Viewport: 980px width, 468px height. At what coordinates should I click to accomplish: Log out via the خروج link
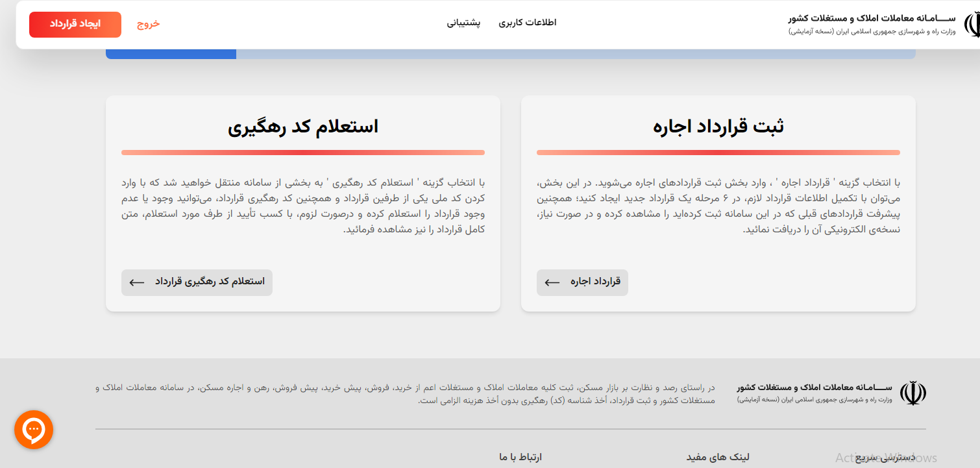tap(148, 24)
